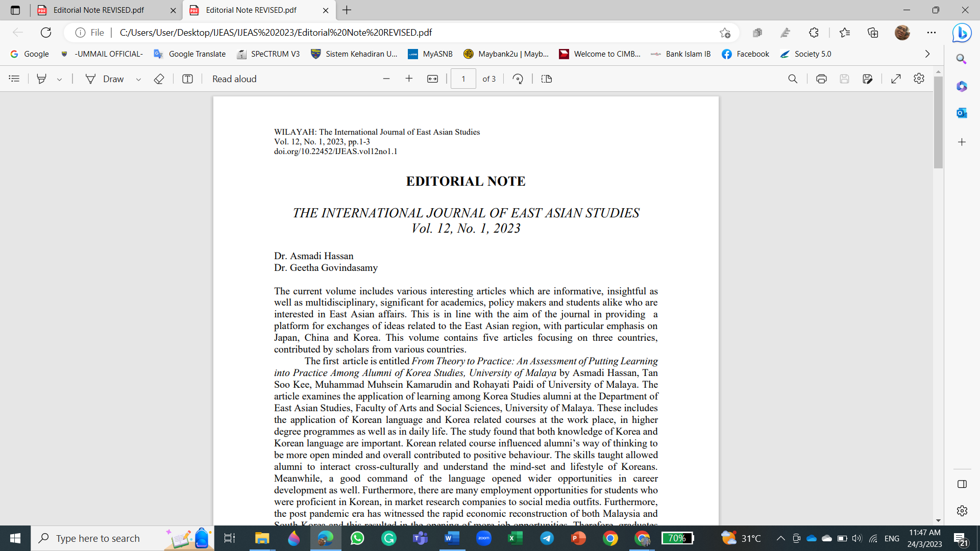The height and width of the screenshot is (551, 980).
Task: Close the first Editorial Note tab
Action: click(x=173, y=10)
